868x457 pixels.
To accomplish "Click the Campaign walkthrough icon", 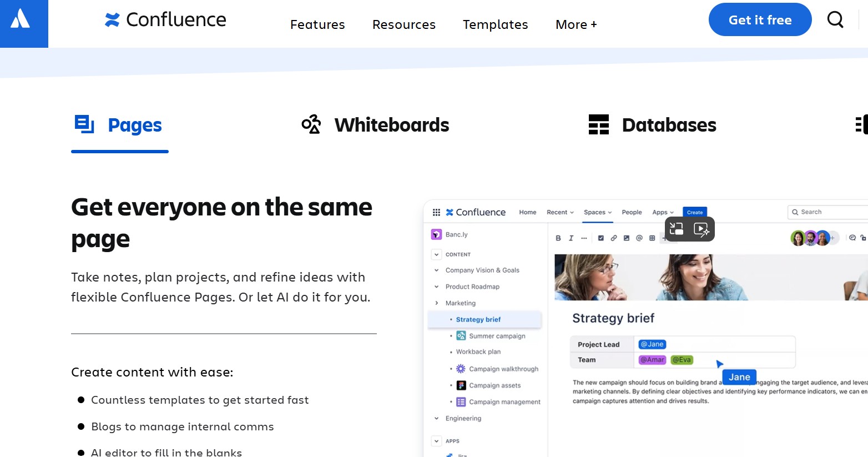I will click(461, 369).
